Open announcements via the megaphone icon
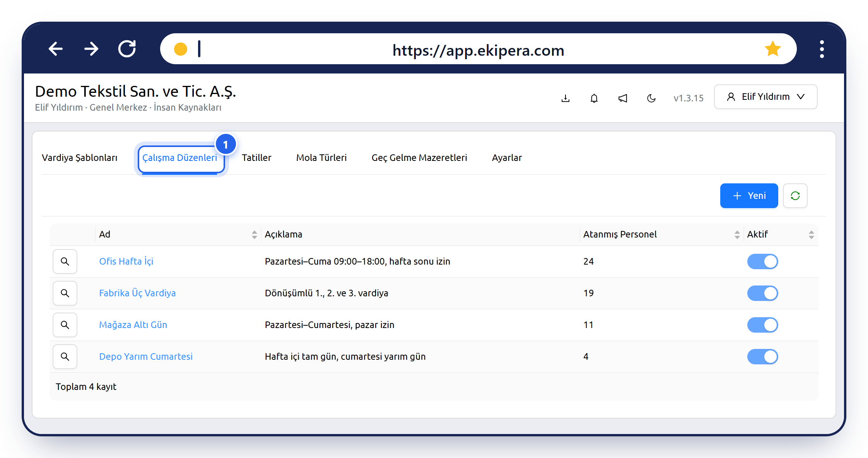 [623, 98]
